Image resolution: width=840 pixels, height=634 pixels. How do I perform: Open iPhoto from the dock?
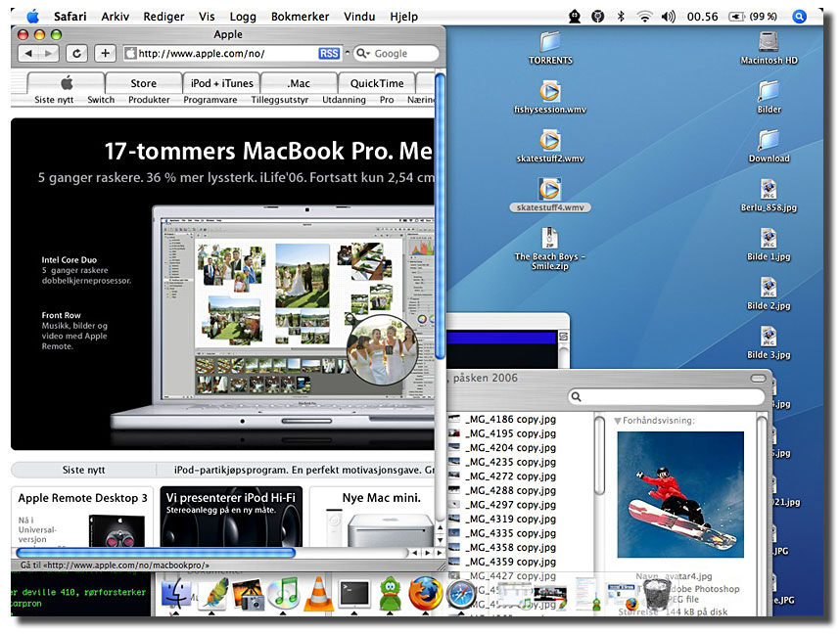click(248, 595)
